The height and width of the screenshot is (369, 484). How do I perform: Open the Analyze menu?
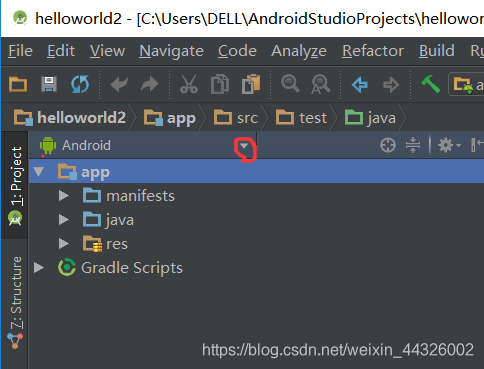click(299, 52)
